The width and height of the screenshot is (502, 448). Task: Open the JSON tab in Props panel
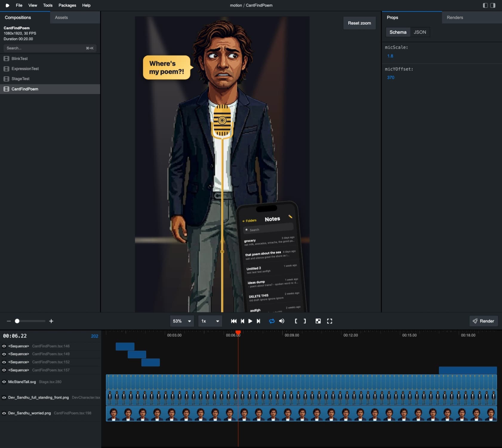pos(420,32)
